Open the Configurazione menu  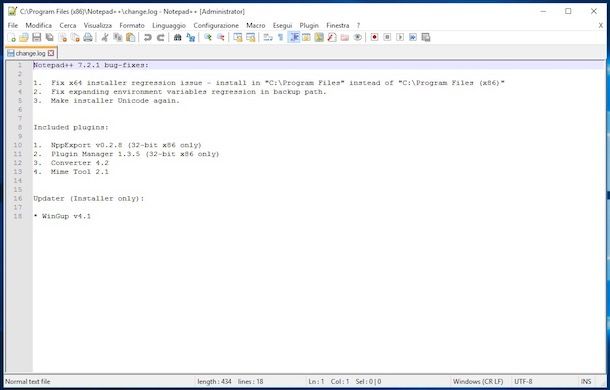point(216,25)
